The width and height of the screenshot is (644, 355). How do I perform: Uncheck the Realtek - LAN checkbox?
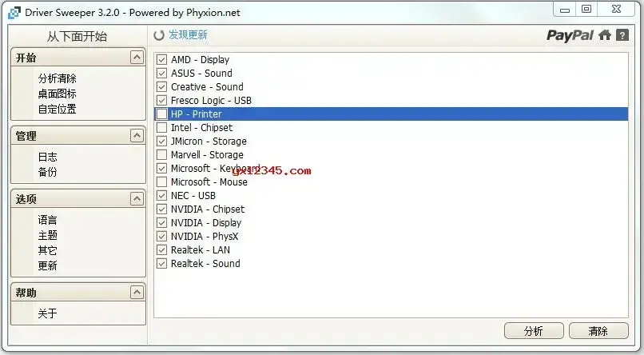pyautogui.click(x=162, y=249)
